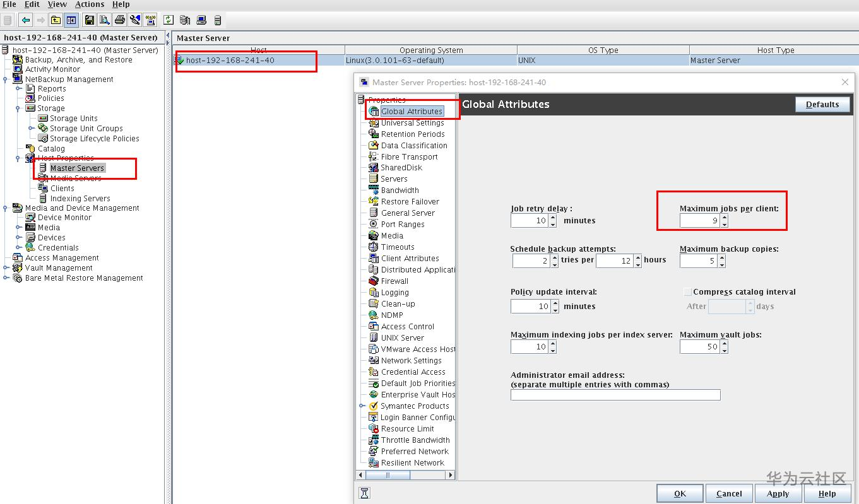The image size is (859, 504).
Task: Click the Maximum jobs per client field
Action: pos(699,221)
